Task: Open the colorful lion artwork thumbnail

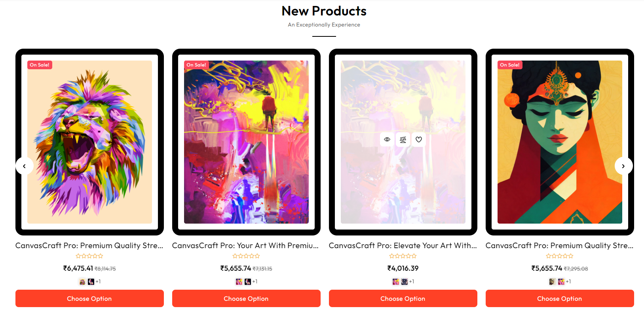Action: coord(89,142)
